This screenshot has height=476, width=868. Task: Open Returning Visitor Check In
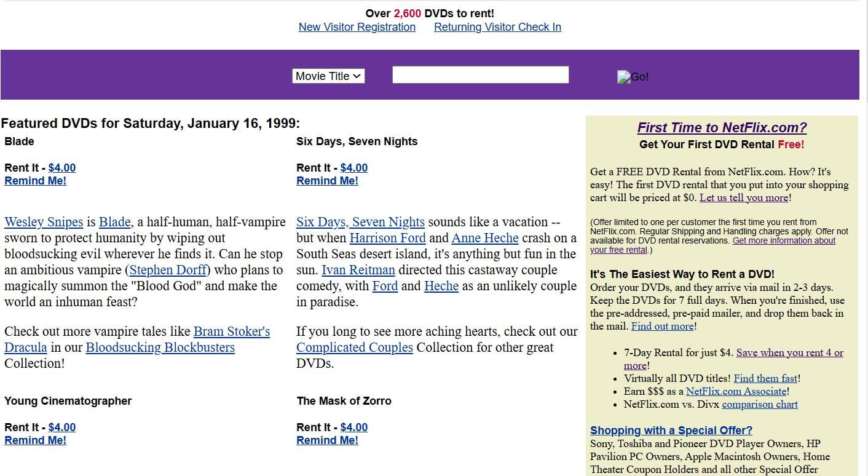click(497, 27)
